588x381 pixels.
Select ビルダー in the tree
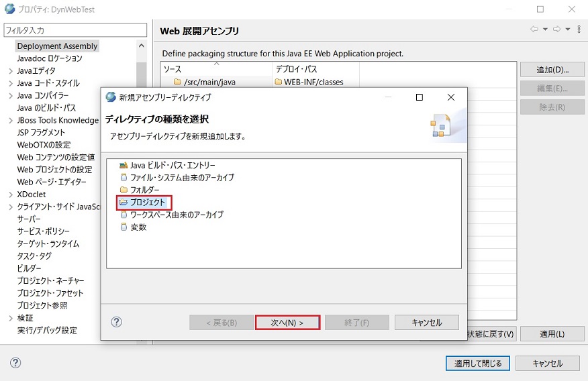[29, 268]
